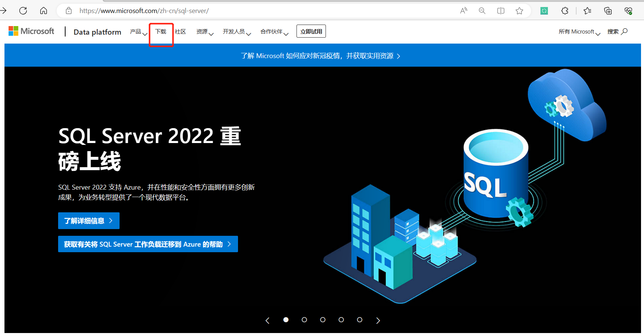Viewport: 644px width, 336px height.
Task: Click the Azure 迁移帮助 button
Action: click(x=148, y=244)
